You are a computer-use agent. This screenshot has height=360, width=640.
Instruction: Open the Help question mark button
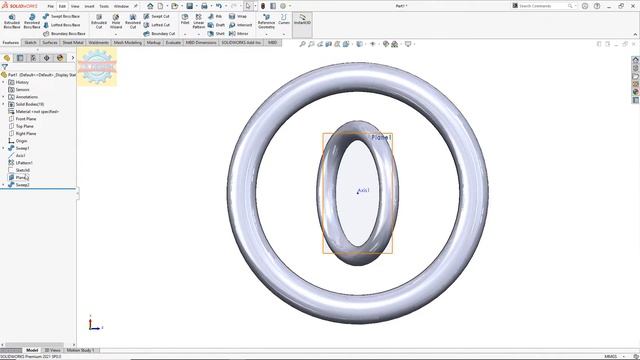tap(597, 6)
